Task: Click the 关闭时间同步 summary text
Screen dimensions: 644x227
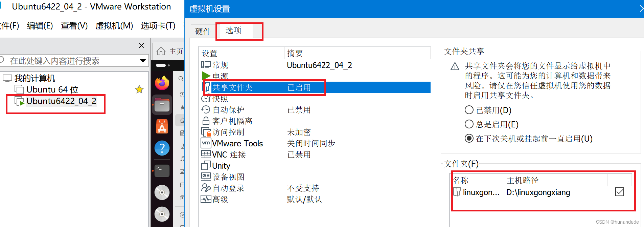Action: pyautogui.click(x=311, y=143)
